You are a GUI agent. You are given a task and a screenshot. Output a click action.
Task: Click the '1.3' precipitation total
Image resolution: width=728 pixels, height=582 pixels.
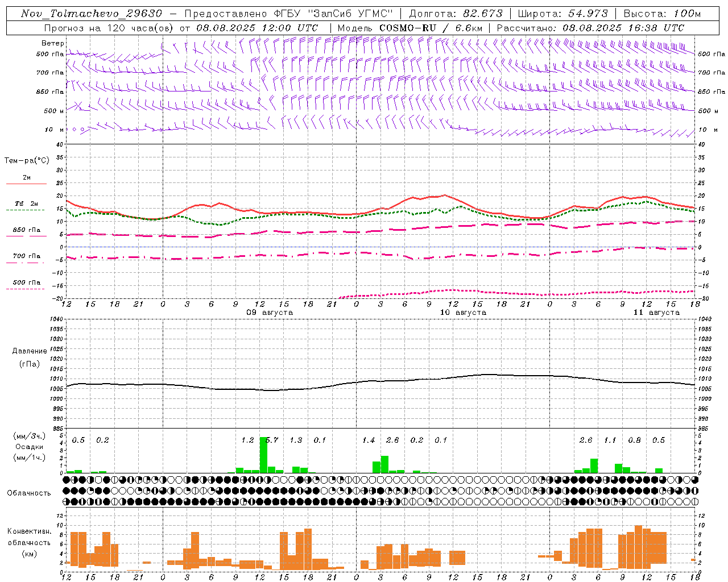[x=296, y=440]
